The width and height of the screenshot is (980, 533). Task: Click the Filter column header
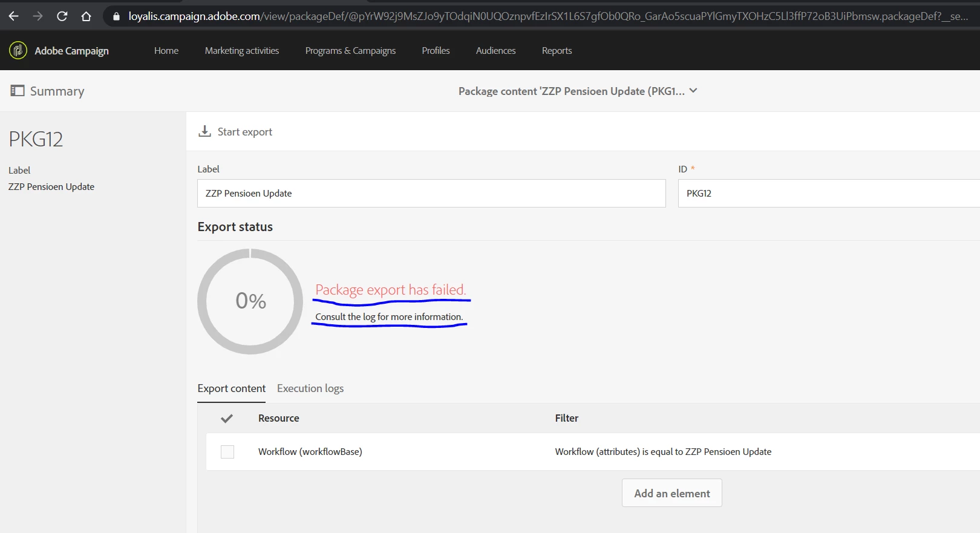566,418
